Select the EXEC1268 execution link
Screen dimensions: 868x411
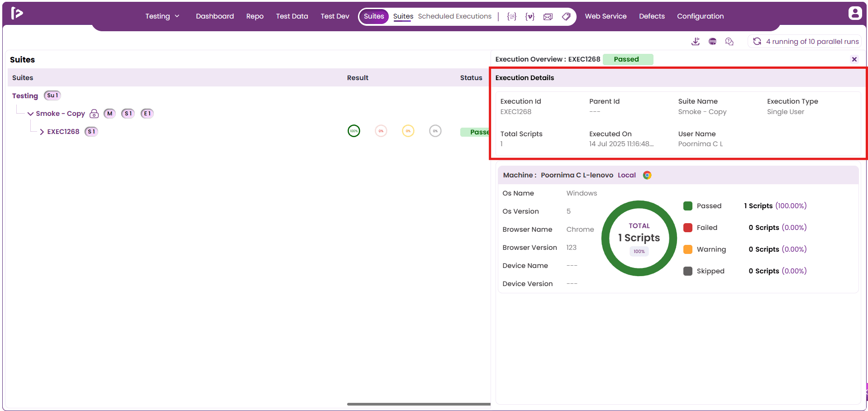click(63, 132)
